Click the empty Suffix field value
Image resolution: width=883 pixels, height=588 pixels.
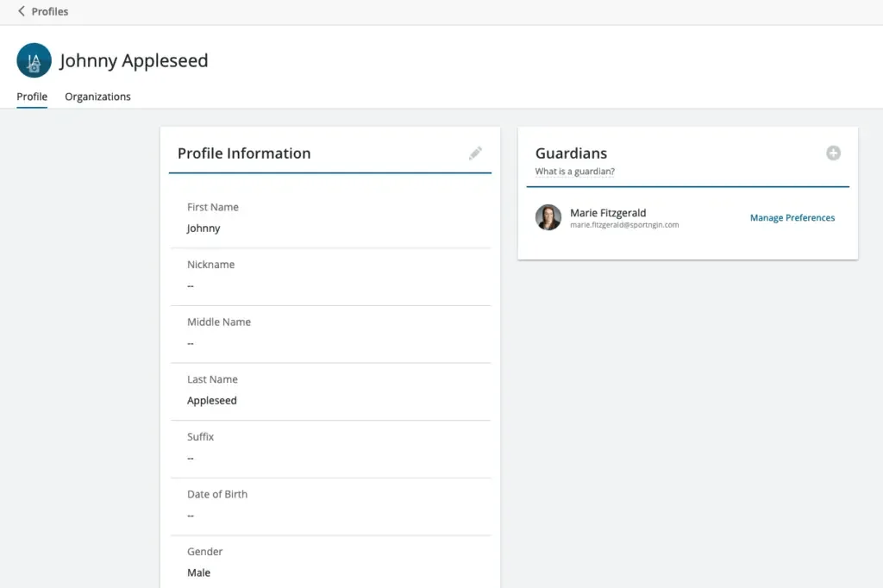coord(191,458)
